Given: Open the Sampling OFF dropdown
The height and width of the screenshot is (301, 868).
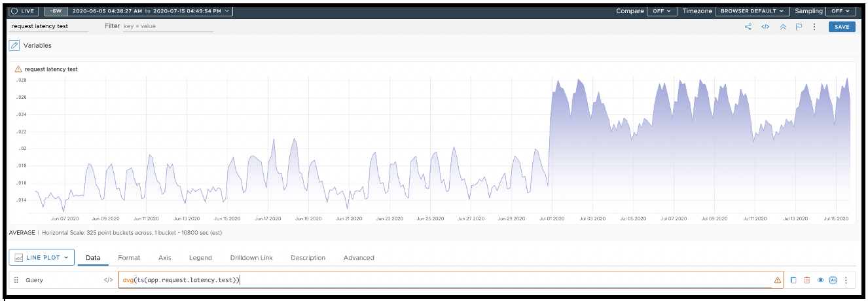Looking at the screenshot, I should click(x=841, y=11).
